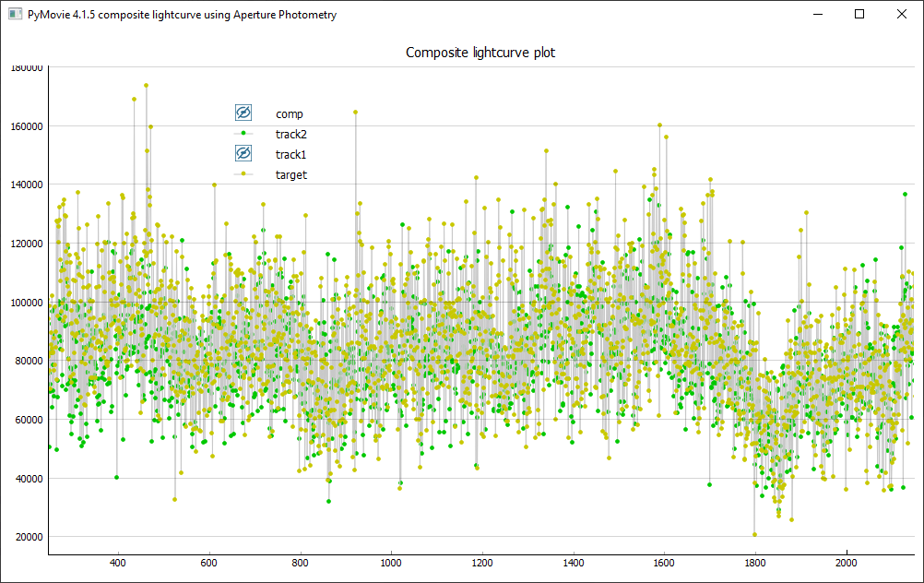Image resolution: width=924 pixels, height=583 pixels.
Task: Close the composite lightcurve window
Action: tap(901, 15)
